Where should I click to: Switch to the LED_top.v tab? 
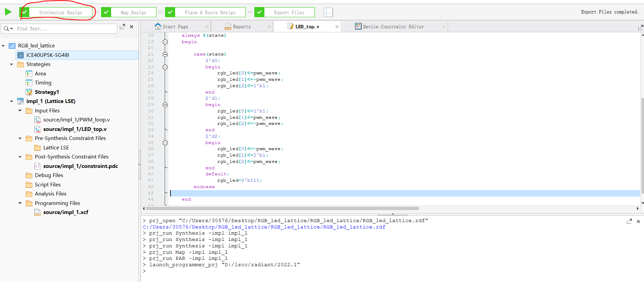[x=307, y=27]
